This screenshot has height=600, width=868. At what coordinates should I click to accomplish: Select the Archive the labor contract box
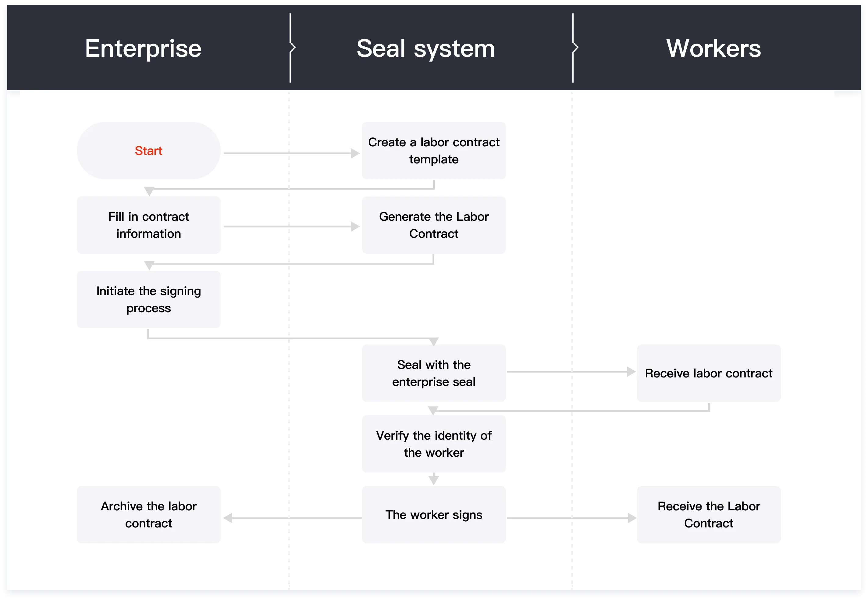(148, 515)
